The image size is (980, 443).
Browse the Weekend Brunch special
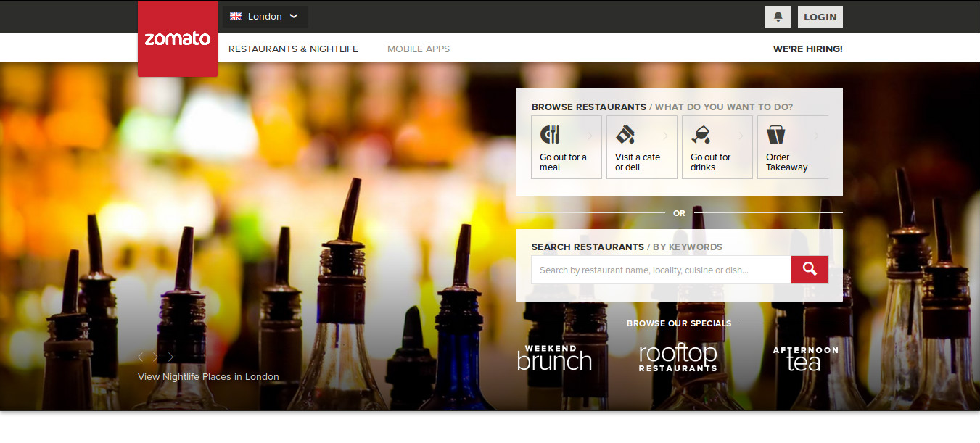pos(554,358)
